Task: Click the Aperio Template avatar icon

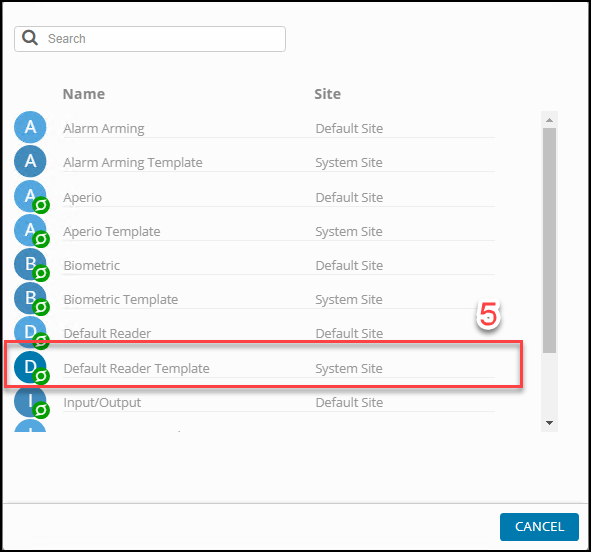Action: coord(30,230)
